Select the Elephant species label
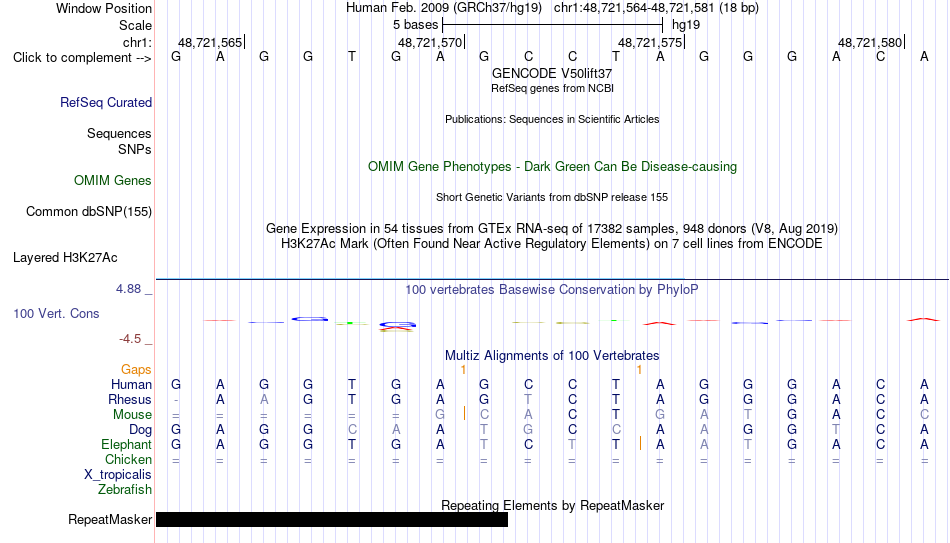 coord(127,445)
